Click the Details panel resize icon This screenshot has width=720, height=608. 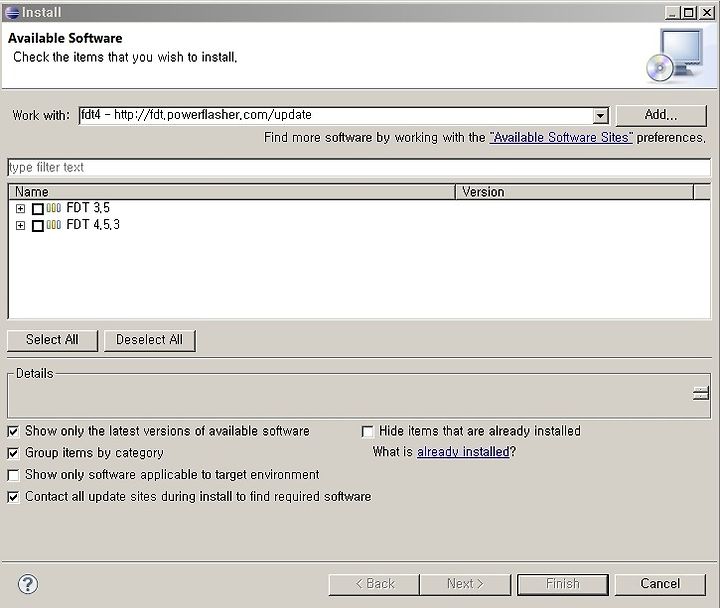point(701,394)
